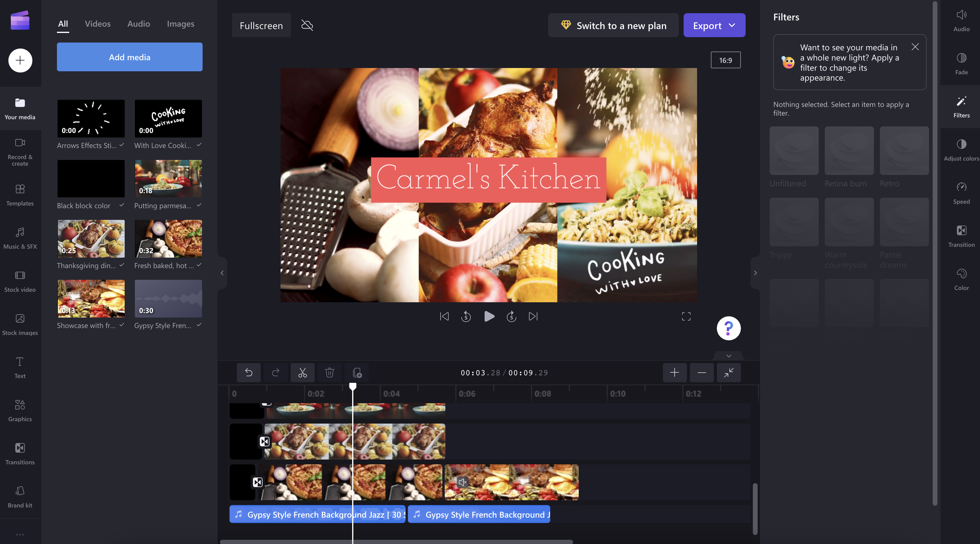Split the clip using the scissors tool

[302, 373]
